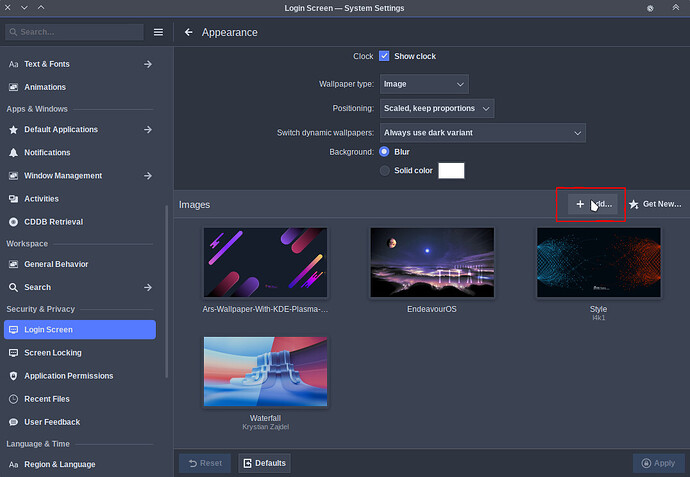Click the Recent Files clock icon
Image resolution: width=690 pixels, height=477 pixels.
[14, 399]
